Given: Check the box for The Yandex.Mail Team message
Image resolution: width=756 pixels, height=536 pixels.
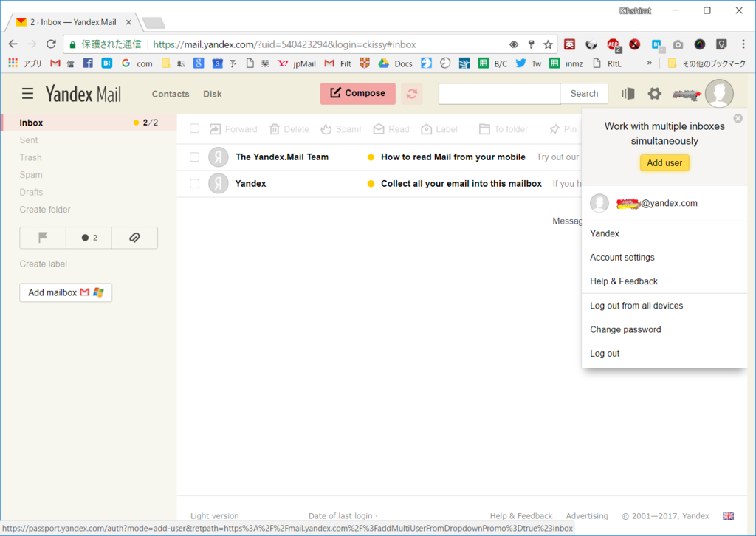Looking at the screenshot, I should pos(194,157).
